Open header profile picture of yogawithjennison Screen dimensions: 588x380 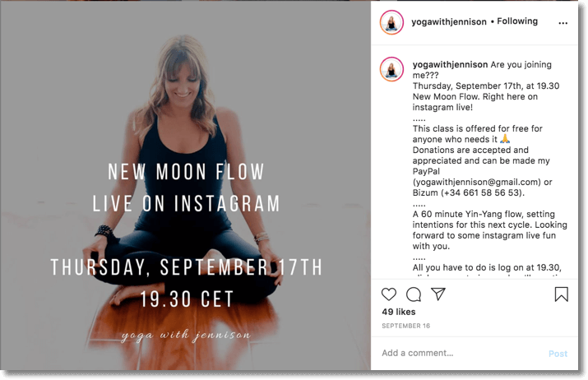tap(391, 22)
